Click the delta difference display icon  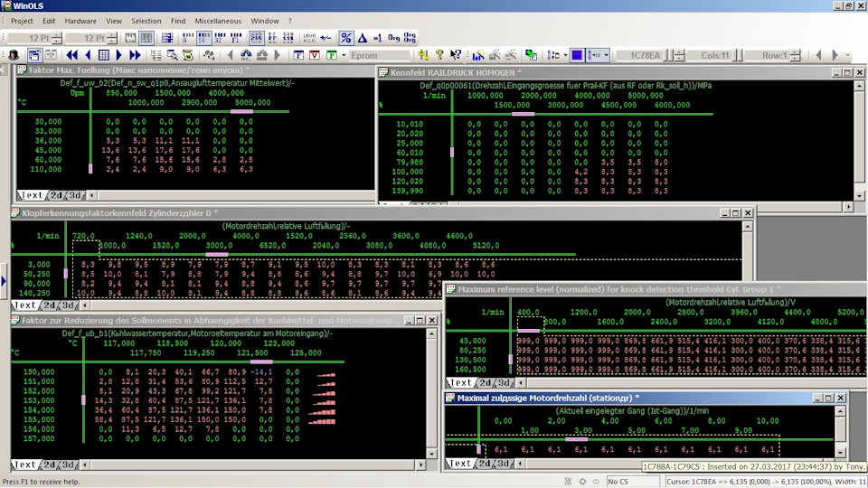pos(362,38)
